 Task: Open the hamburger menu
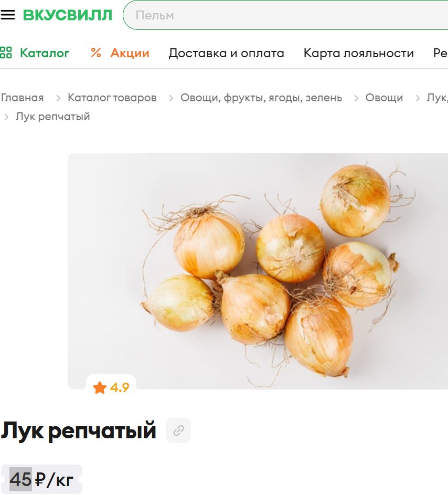click(8, 15)
